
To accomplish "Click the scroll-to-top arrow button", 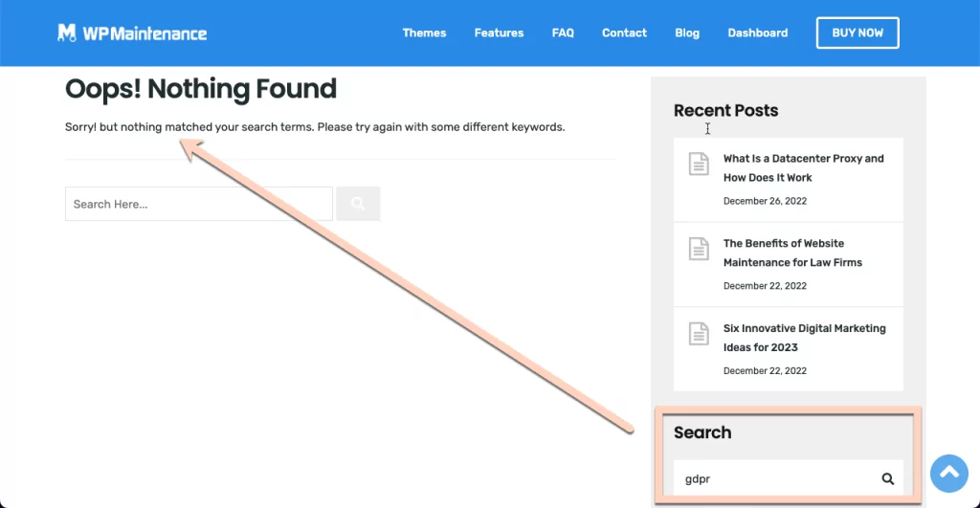I will coord(948,473).
